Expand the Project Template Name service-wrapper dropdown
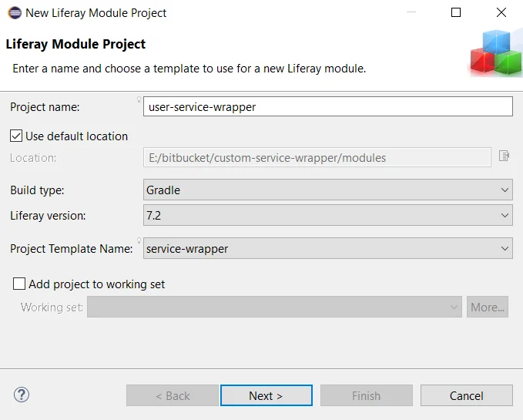 pyautogui.click(x=328, y=248)
